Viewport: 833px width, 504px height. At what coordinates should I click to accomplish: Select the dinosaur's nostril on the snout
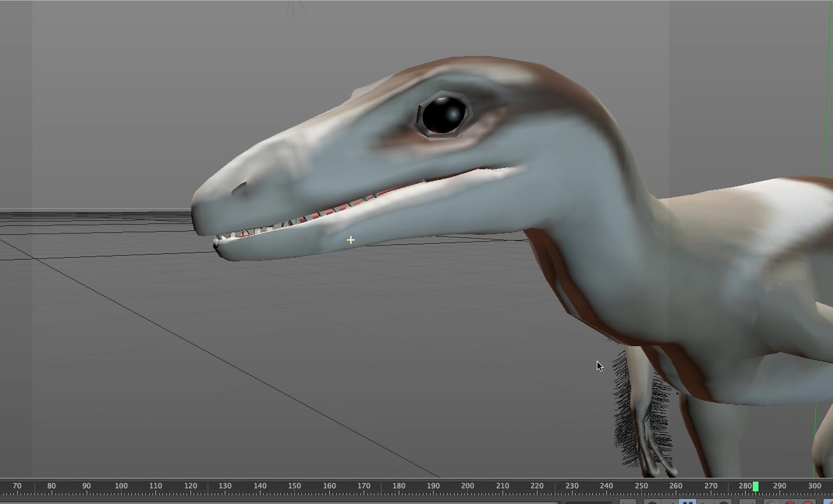click(x=240, y=188)
